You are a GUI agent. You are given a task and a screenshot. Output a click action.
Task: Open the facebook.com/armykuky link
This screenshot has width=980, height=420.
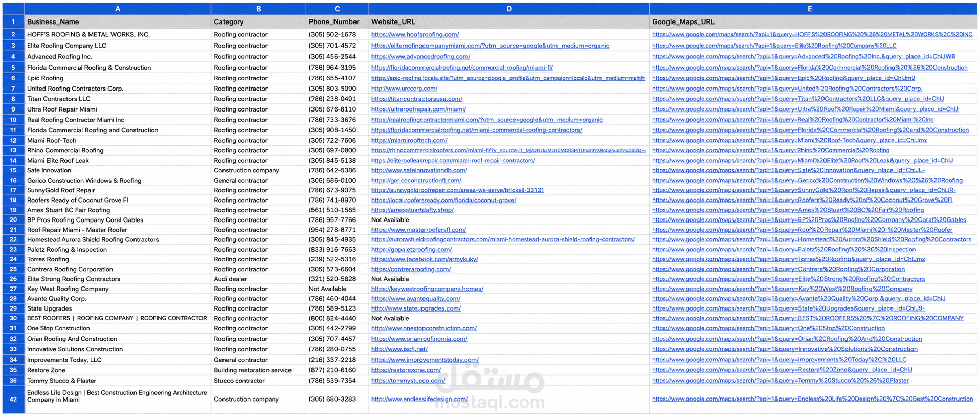pyautogui.click(x=425, y=259)
